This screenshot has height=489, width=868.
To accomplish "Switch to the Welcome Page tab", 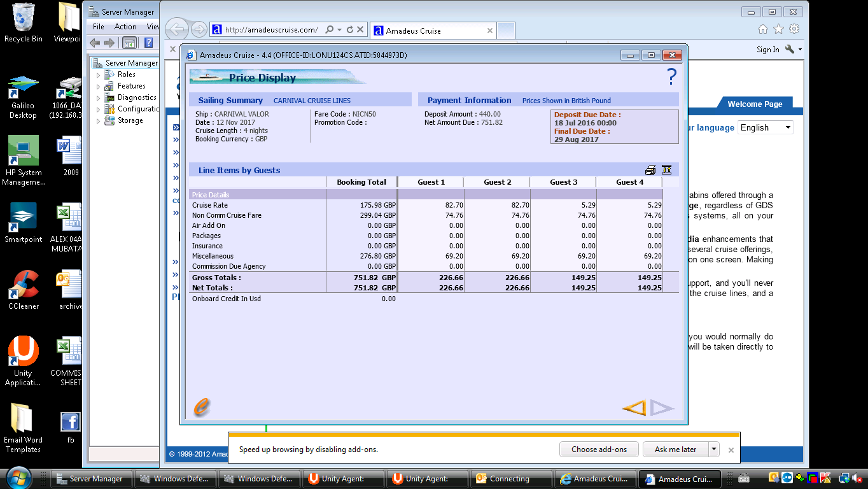I will tap(755, 104).
